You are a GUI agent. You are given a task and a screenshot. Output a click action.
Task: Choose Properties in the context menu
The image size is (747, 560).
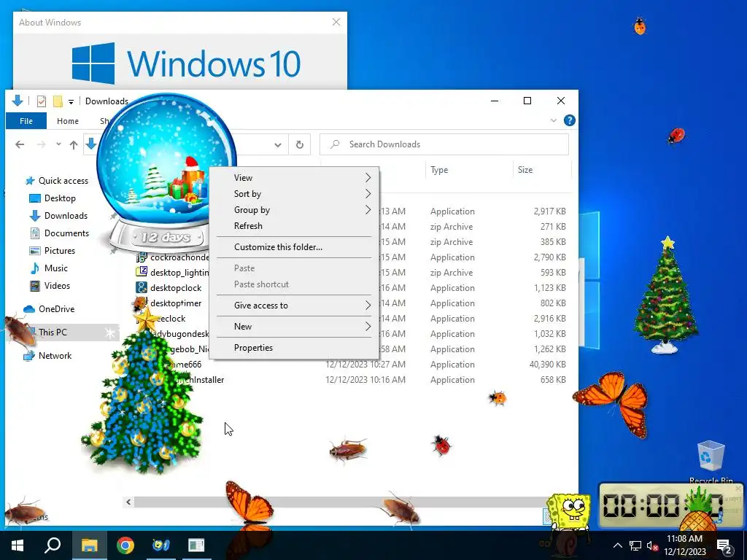pyautogui.click(x=293, y=348)
